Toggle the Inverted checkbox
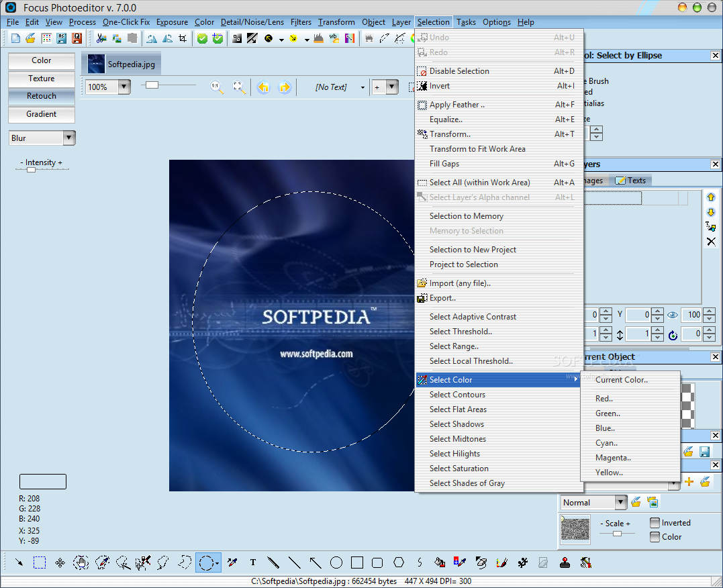 [x=655, y=522]
